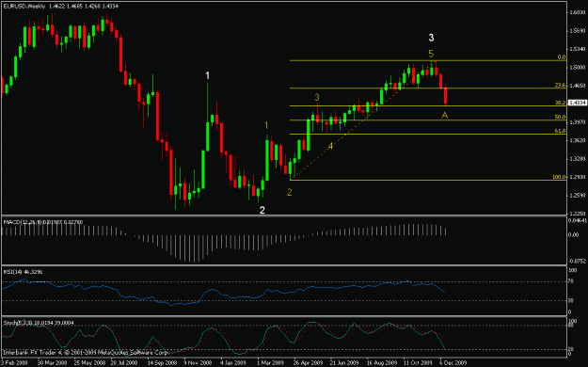Click the Fibonacci 38.2 level label
The width and height of the screenshot is (588, 367).
[561, 103]
